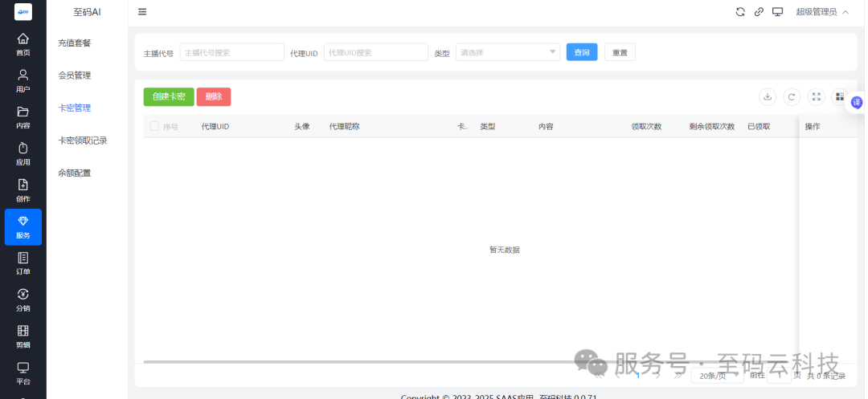868x399 pixels.
Task: Open the 20条/页 page size dropdown
Action: click(x=717, y=376)
